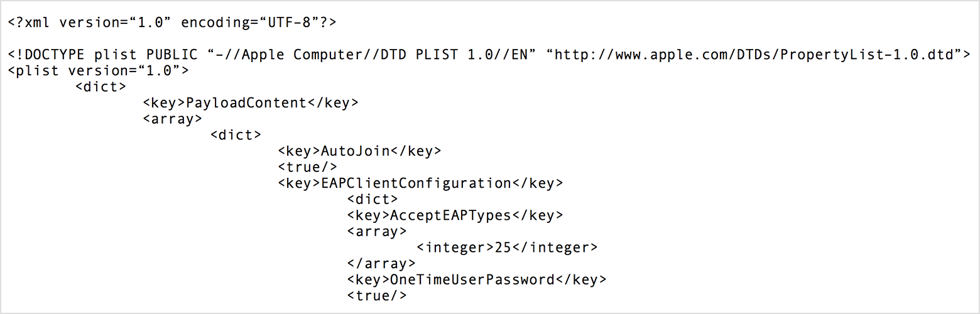Viewport: 980px width, 314px height.
Task: Click the dict tag directly below plist tag
Action: click(x=101, y=87)
